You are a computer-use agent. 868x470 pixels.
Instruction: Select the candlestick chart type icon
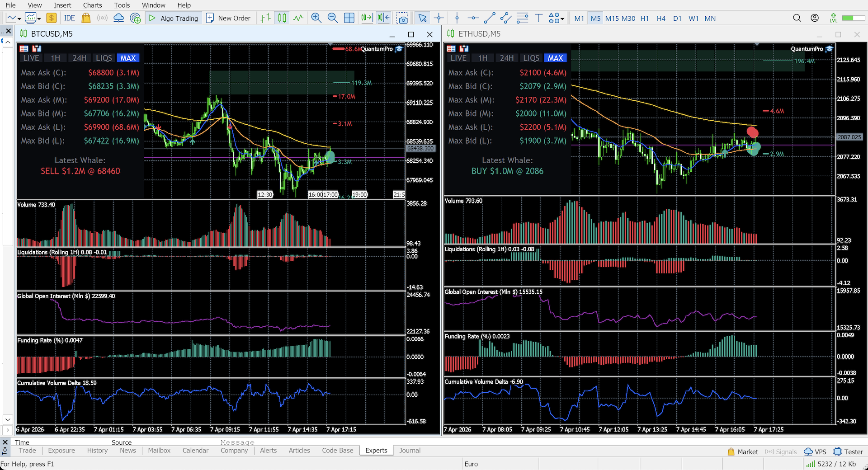[x=282, y=18]
